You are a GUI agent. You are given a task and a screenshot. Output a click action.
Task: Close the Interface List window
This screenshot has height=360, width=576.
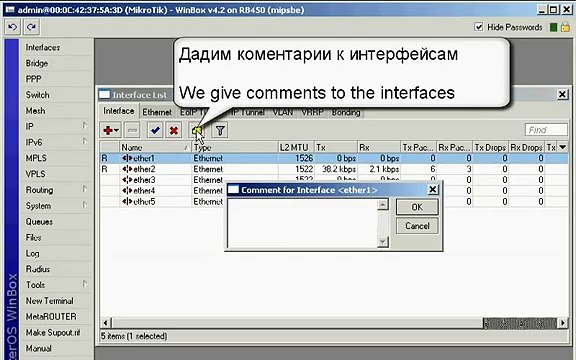(562, 95)
